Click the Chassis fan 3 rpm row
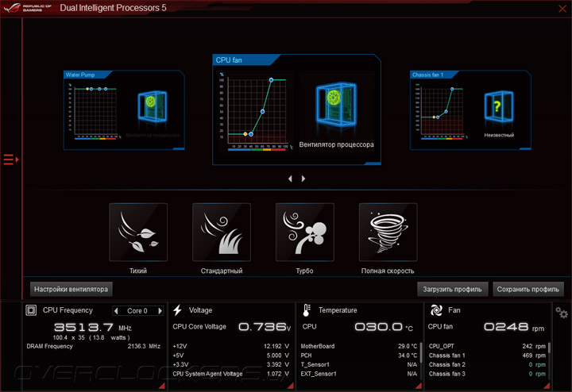Viewport: 572px width, 392px height. tap(487, 374)
